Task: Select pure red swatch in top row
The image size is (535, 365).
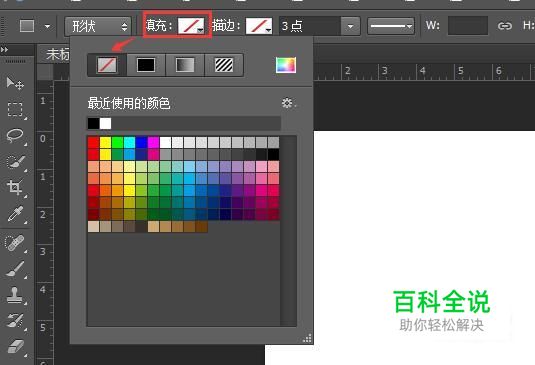Action: click(93, 143)
